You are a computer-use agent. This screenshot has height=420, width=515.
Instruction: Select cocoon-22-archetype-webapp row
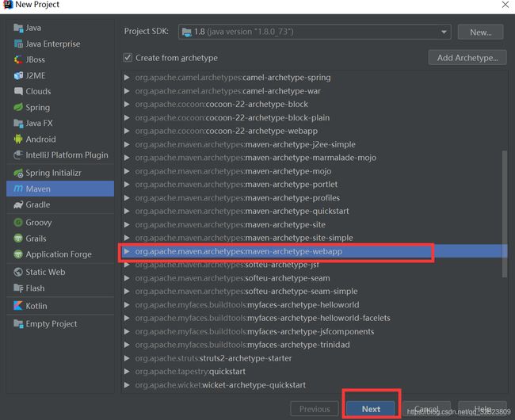pyautogui.click(x=315, y=131)
